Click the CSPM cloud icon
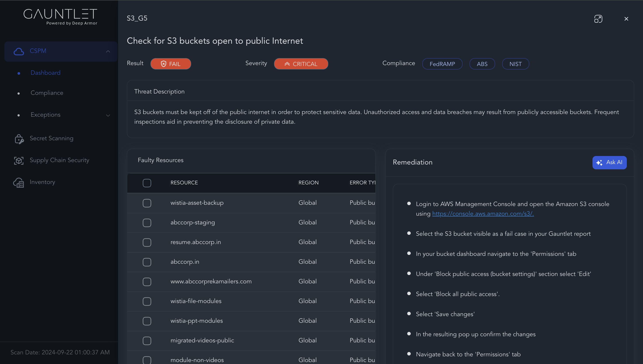Screen dimensions: 643x364 (x=19, y=51)
